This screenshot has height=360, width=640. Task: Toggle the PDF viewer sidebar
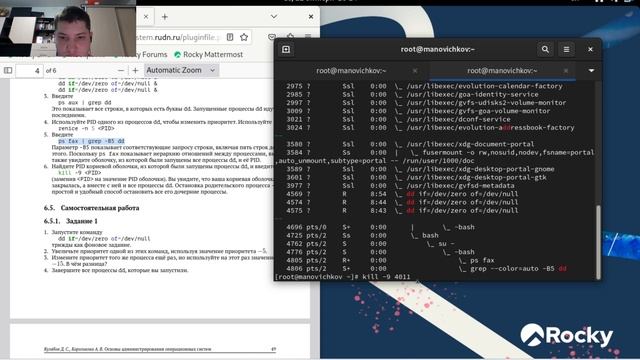[8, 70]
